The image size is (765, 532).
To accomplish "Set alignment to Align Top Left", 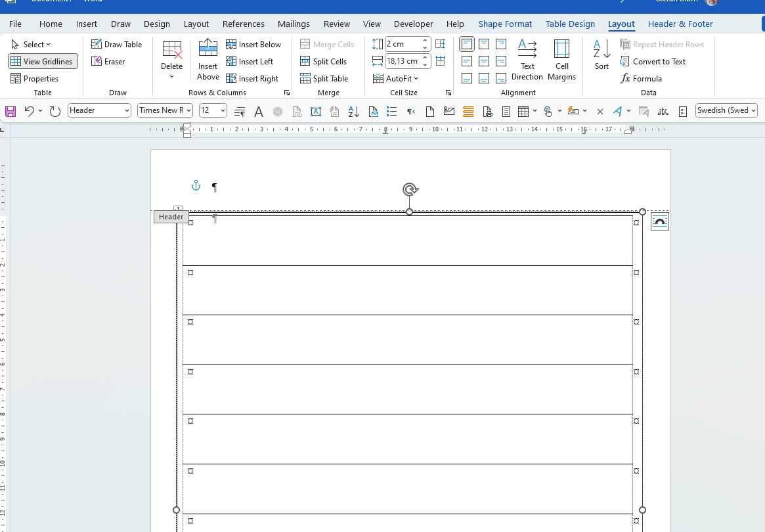I will point(467,44).
